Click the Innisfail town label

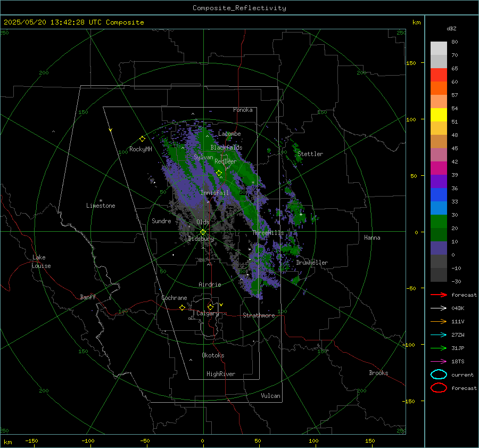click(x=214, y=193)
